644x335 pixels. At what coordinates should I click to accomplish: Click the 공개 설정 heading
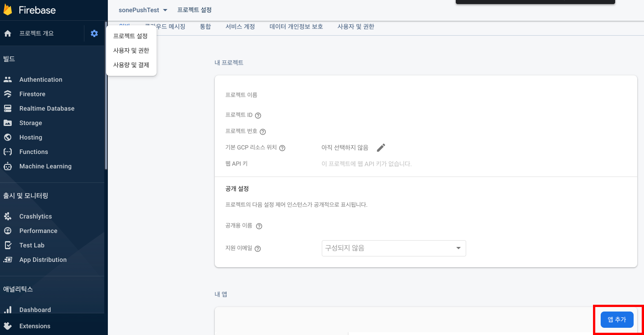[x=237, y=188]
